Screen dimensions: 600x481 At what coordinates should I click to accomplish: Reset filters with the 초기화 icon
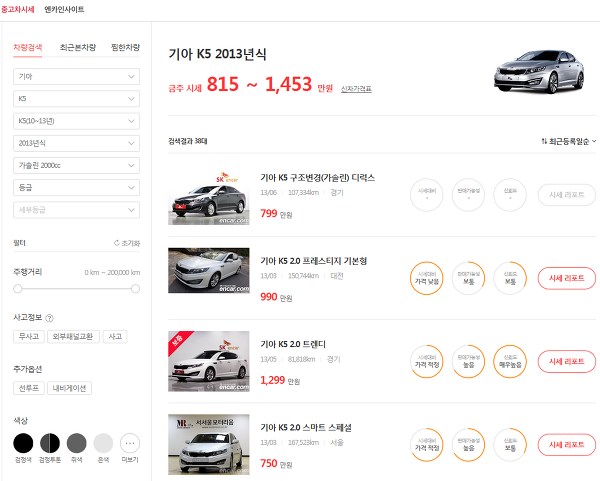[x=127, y=243]
